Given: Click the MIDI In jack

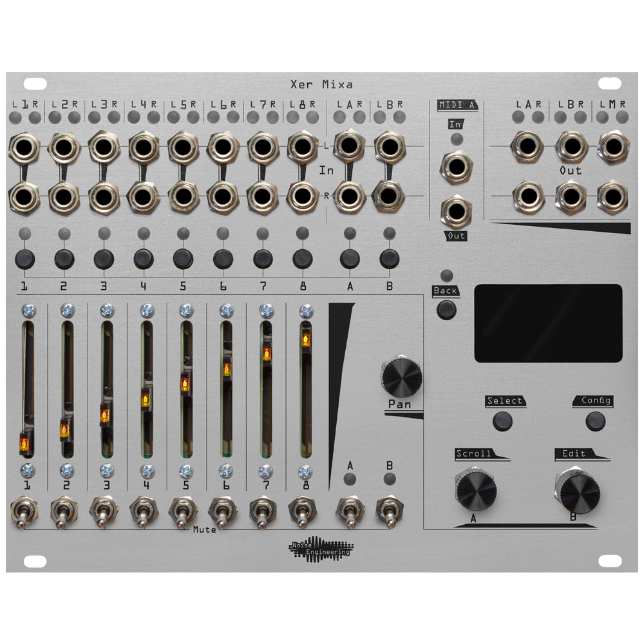Looking at the screenshot, I should tap(456, 167).
